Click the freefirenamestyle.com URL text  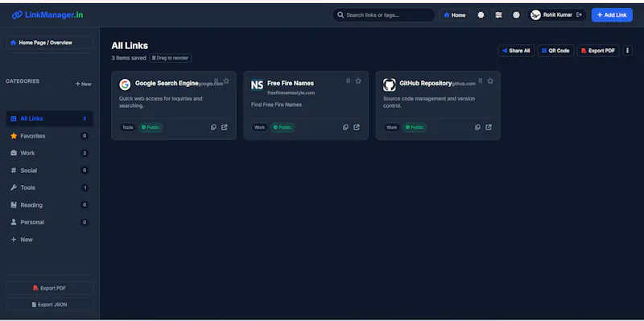pyautogui.click(x=291, y=93)
